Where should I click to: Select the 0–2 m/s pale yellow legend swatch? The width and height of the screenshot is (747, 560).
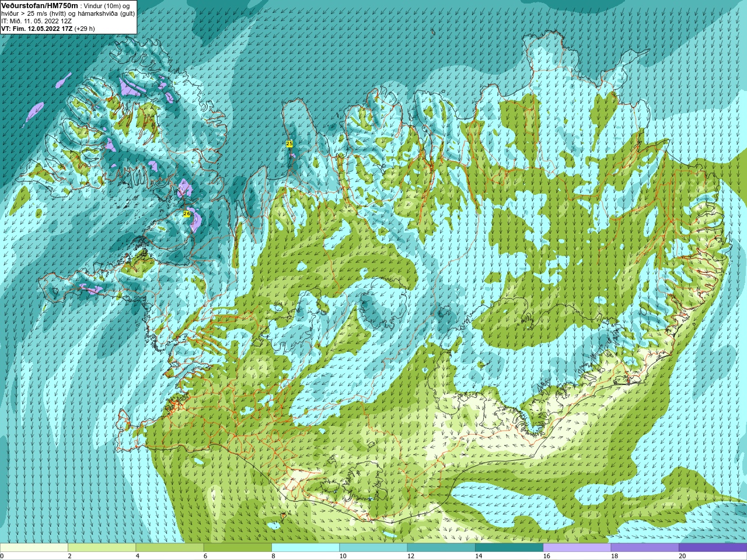(x=34, y=548)
